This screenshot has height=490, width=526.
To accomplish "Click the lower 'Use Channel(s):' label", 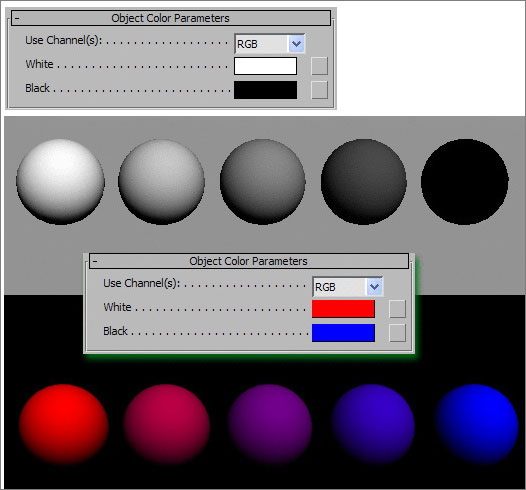I will point(141,283).
